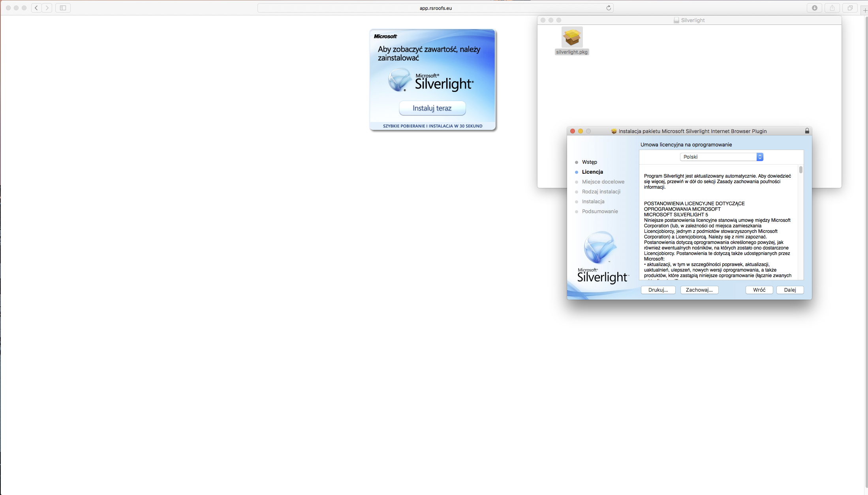868x495 pixels.
Task: Open a new tab with the plus button
Action: coord(864,10)
